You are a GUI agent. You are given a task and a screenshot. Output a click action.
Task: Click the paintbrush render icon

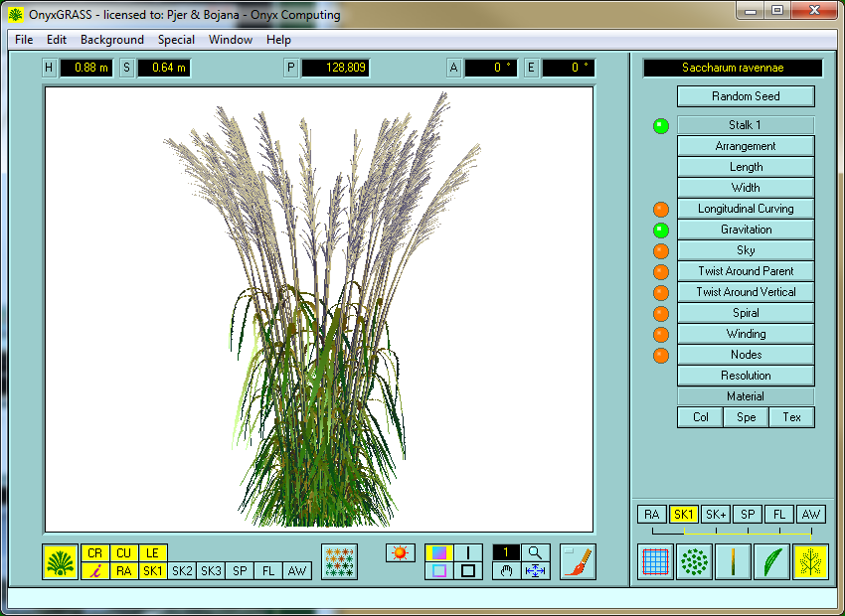pos(578,562)
